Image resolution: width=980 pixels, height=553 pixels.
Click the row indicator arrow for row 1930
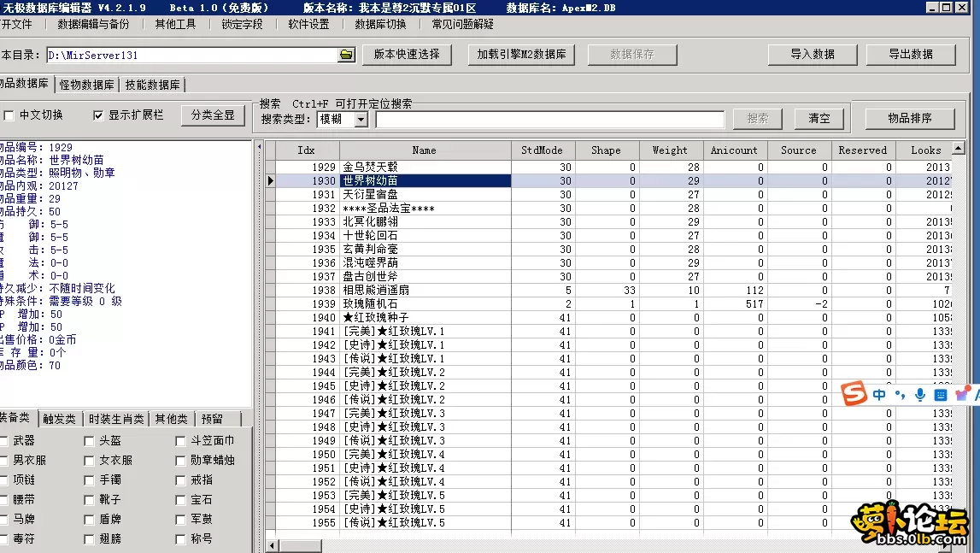(x=271, y=181)
